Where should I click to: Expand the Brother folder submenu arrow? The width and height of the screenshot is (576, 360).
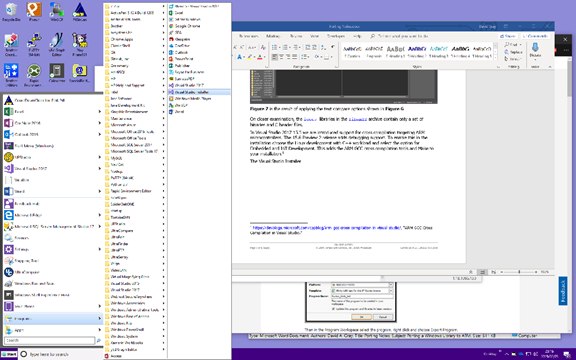coord(163,26)
